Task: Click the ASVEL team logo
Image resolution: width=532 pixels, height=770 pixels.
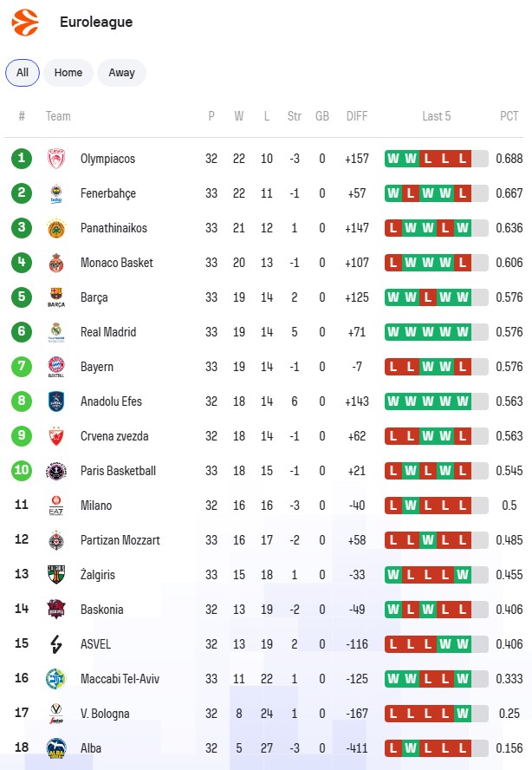Action: [x=56, y=644]
